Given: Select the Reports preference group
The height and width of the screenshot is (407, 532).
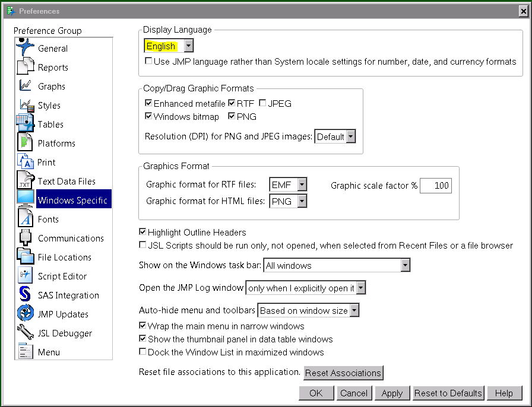Looking at the screenshot, I should 53,68.
